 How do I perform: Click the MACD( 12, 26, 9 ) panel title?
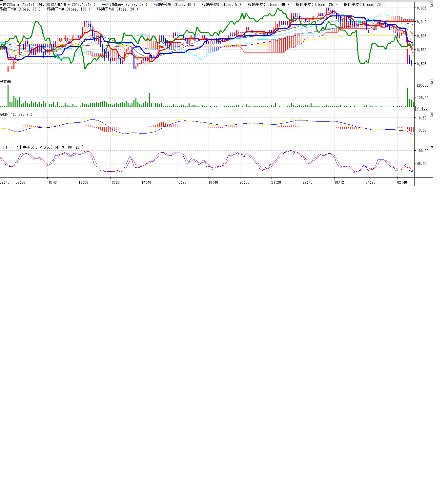(x=16, y=115)
